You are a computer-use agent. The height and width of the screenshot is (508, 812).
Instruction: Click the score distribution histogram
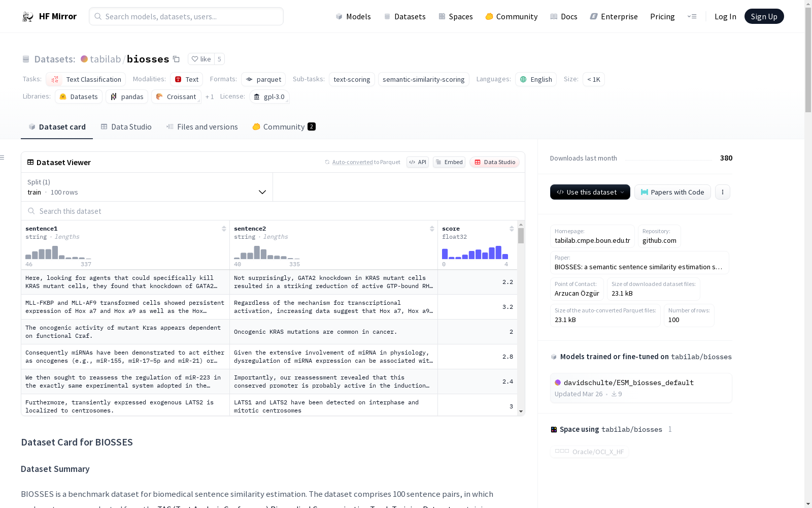coord(475,252)
